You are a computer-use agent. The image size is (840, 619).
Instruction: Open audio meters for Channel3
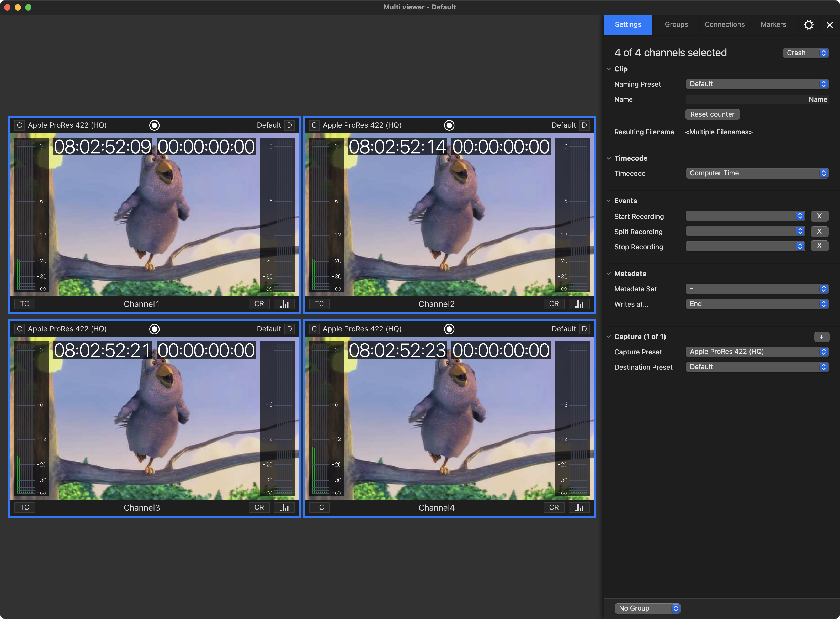284,508
